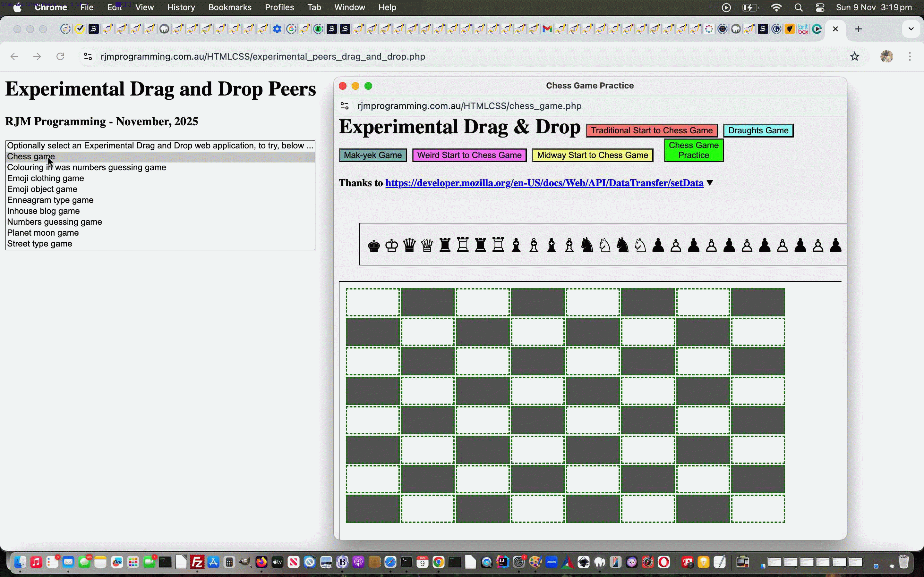Launch Zoom from the Dock
Image resolution: width=924 pixels, height=577 pixels.
pyautogui.click(x=551, y=562)
